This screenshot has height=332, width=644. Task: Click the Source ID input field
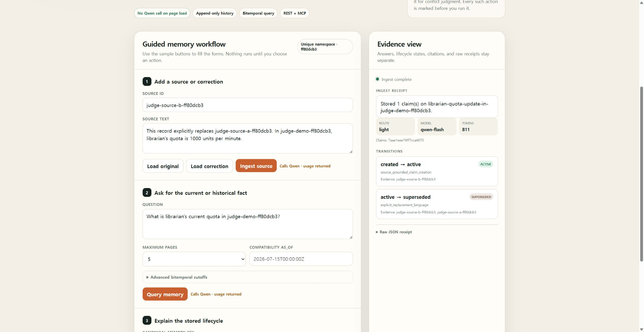coord(247,105)
